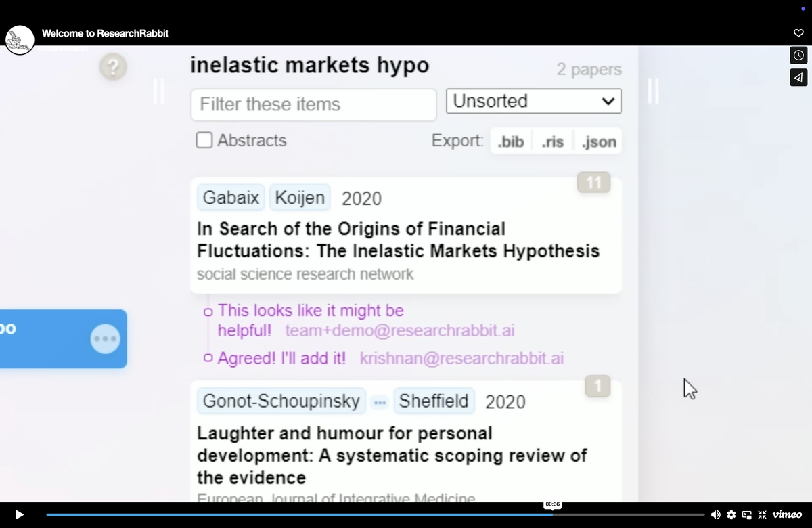
Task: Select the Gabaix author tag
Action: (231, 198)
